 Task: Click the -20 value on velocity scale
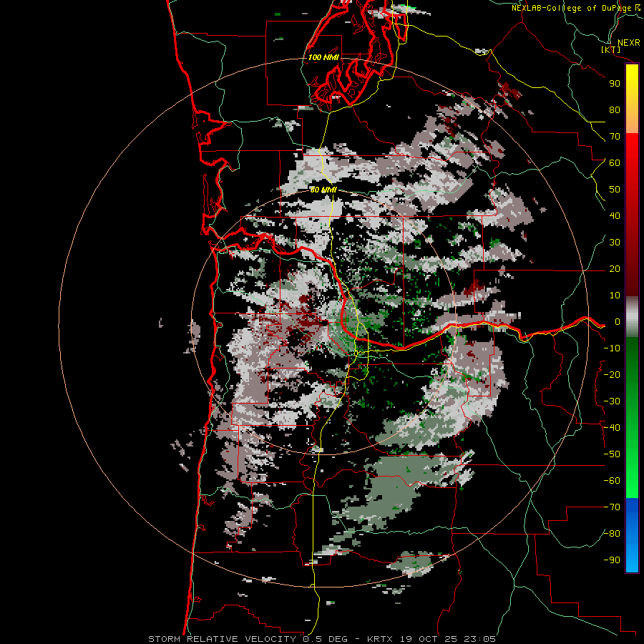click(x=612, y=375)
